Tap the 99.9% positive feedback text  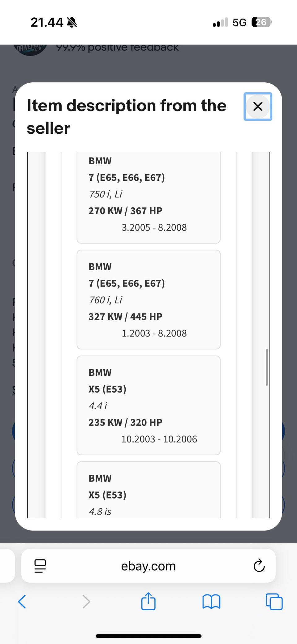point(117,47)
